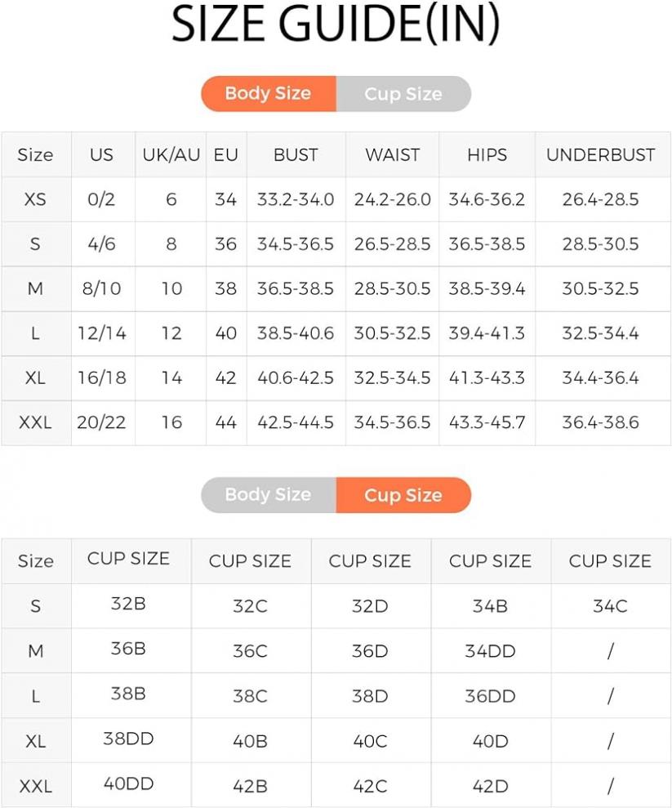This screenshot has width=672, height=808.
Task: Click the bust value 36.5-38.5
Action: coord(296,288)
